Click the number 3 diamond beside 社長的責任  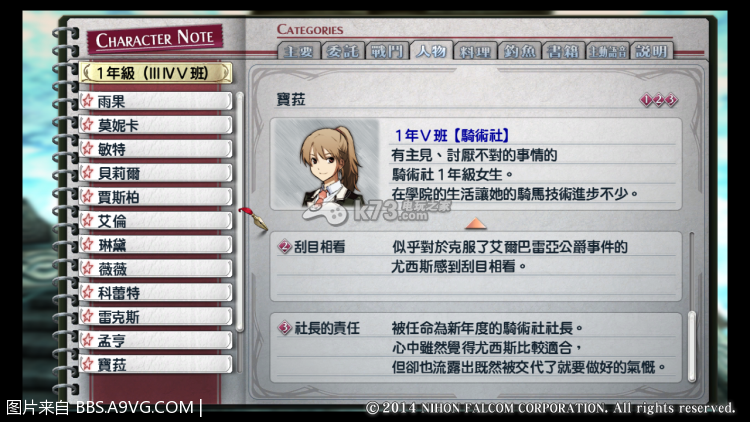coord(285,328)
